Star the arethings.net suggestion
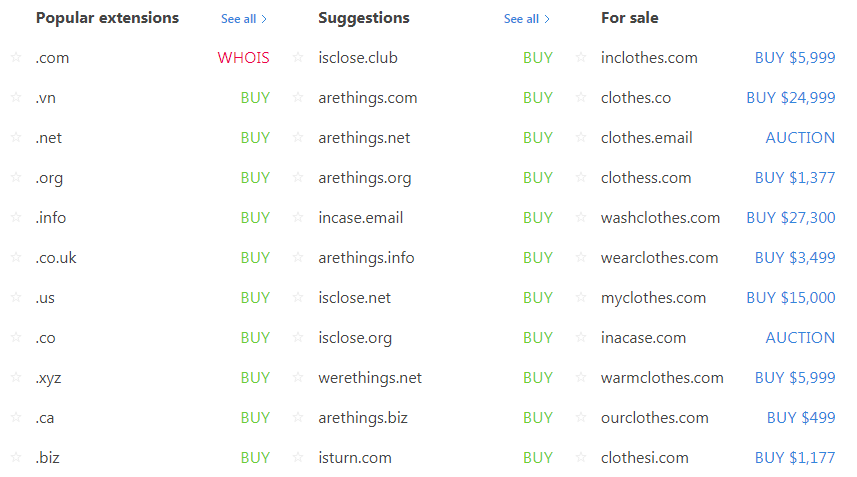 coord(298,137)
